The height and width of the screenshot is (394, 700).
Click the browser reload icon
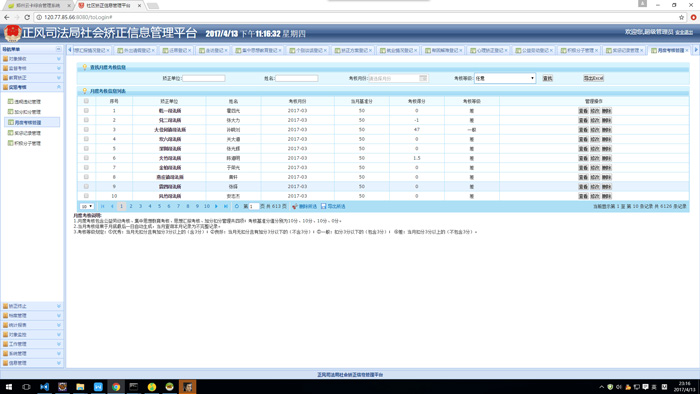27,17
